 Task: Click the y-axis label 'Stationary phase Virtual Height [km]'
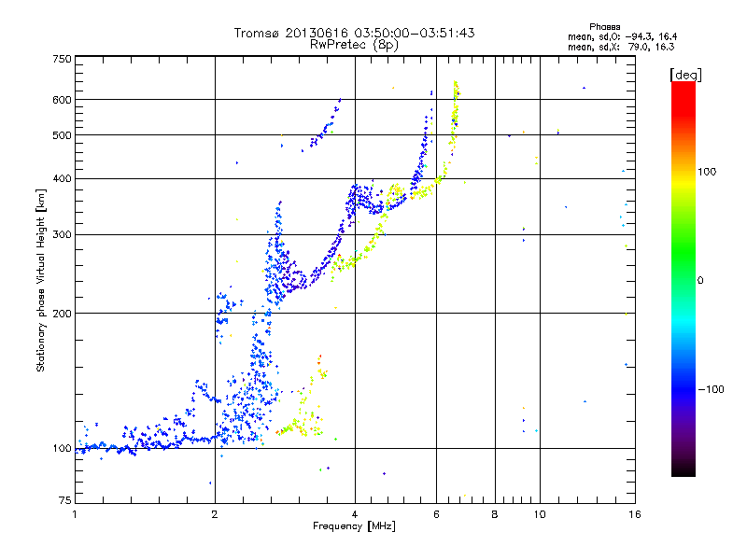pyautogui.click(x=40, y=280)
